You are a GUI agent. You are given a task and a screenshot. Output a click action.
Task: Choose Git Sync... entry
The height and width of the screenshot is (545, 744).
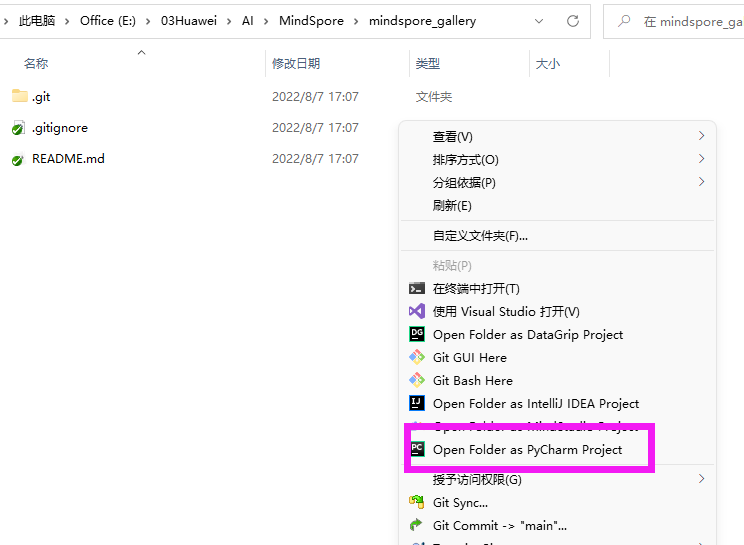(x=460, y=503)
